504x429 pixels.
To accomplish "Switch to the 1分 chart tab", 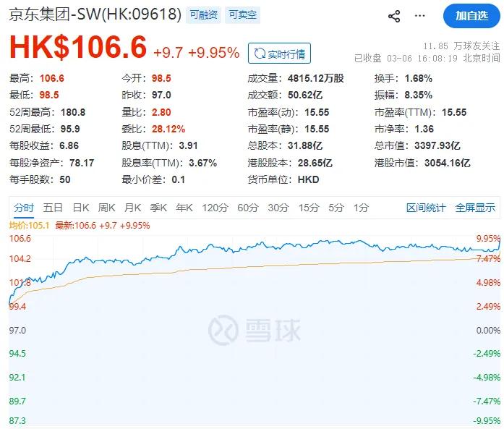I will 361,208.
